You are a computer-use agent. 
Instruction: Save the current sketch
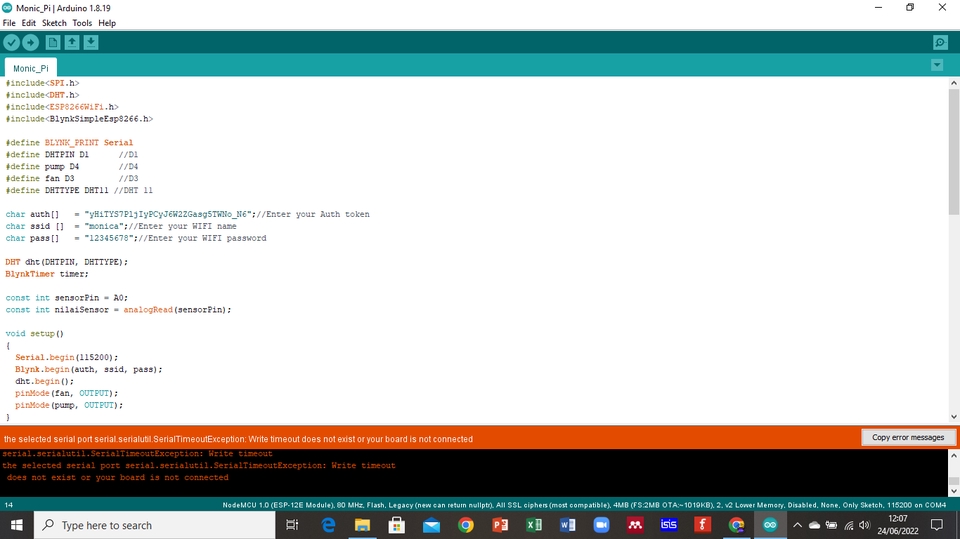click(x=91, y=42)
